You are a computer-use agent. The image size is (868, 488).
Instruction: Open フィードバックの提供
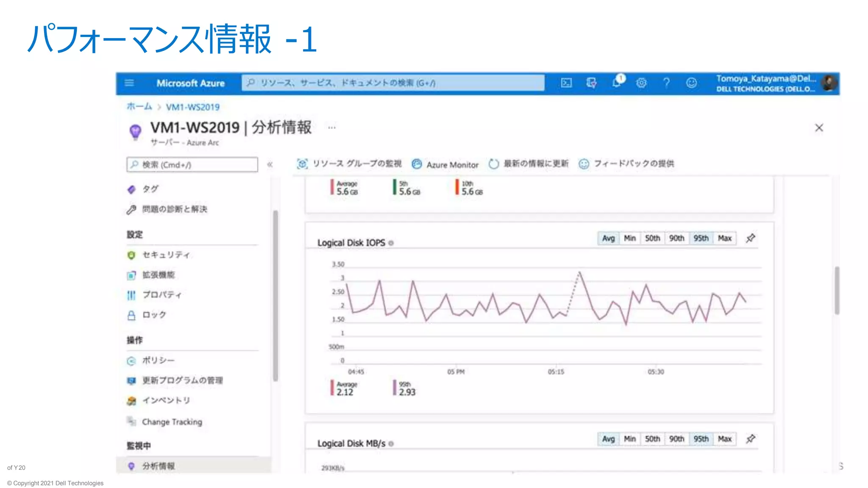pyautogui.click(x=626, y=164)
